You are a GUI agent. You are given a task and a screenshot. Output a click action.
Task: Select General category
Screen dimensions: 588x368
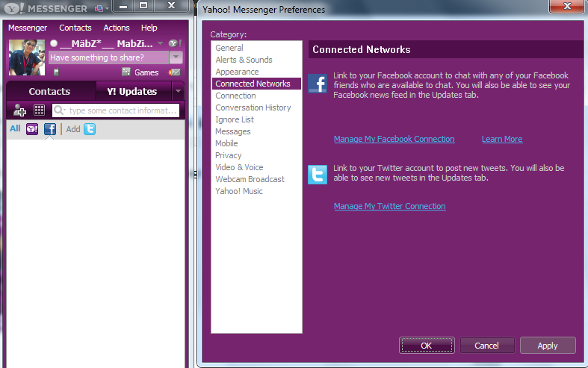(x=256, y=48)
